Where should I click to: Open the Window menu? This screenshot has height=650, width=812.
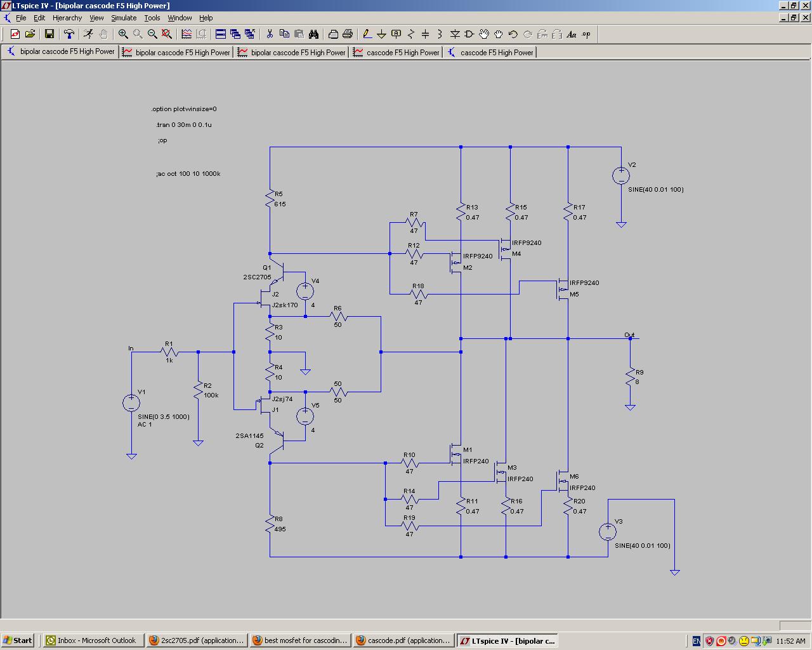[x=180, y=18]
